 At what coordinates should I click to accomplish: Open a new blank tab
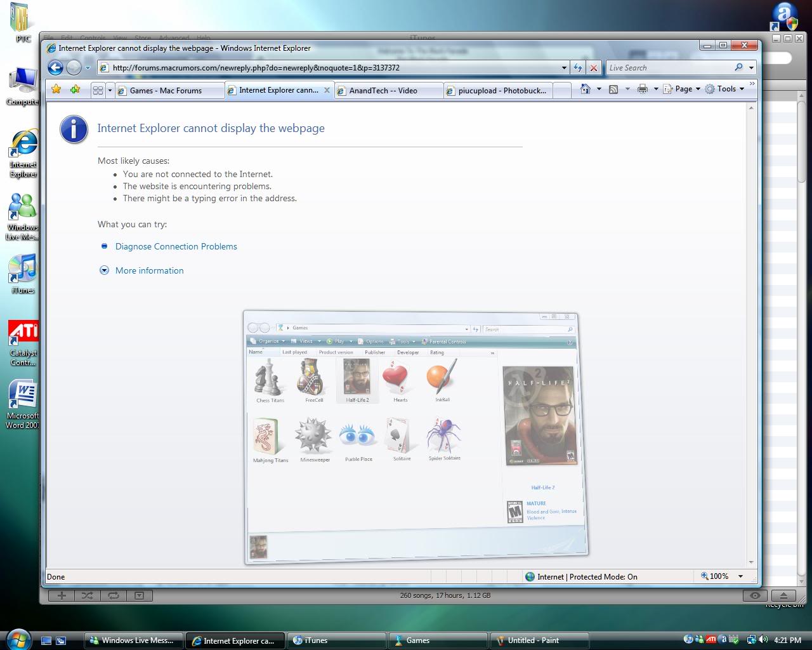[562, 91]
